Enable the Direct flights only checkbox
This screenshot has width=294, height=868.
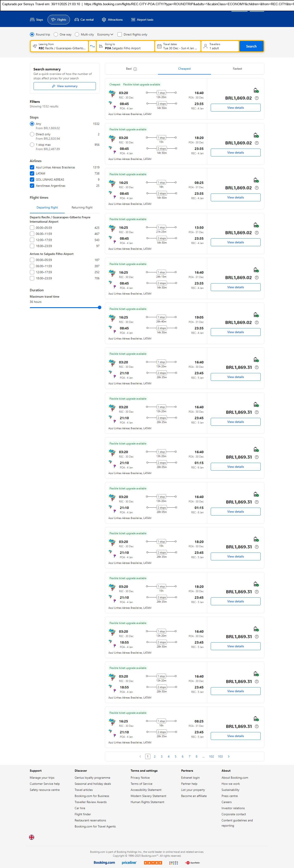point(120,34)
